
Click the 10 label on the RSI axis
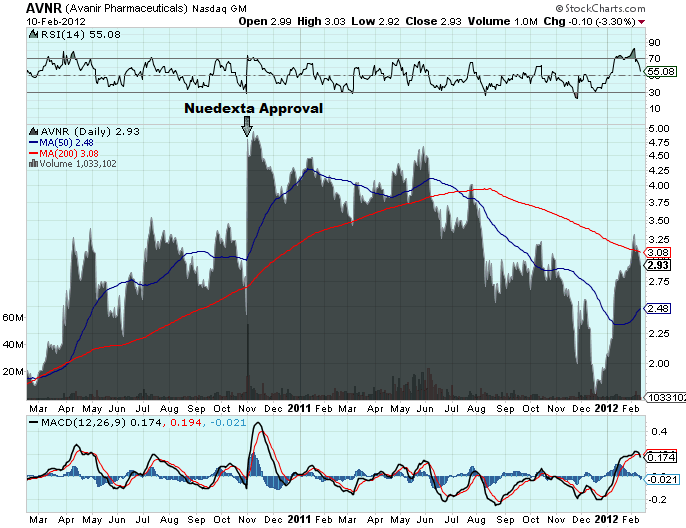[654, 108]
